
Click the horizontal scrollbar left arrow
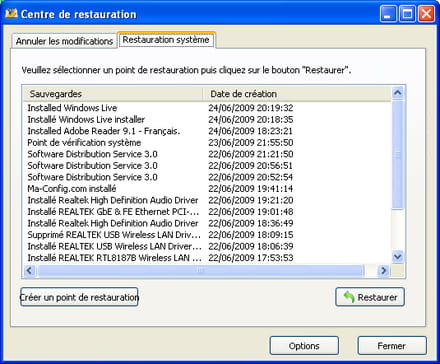29,270
